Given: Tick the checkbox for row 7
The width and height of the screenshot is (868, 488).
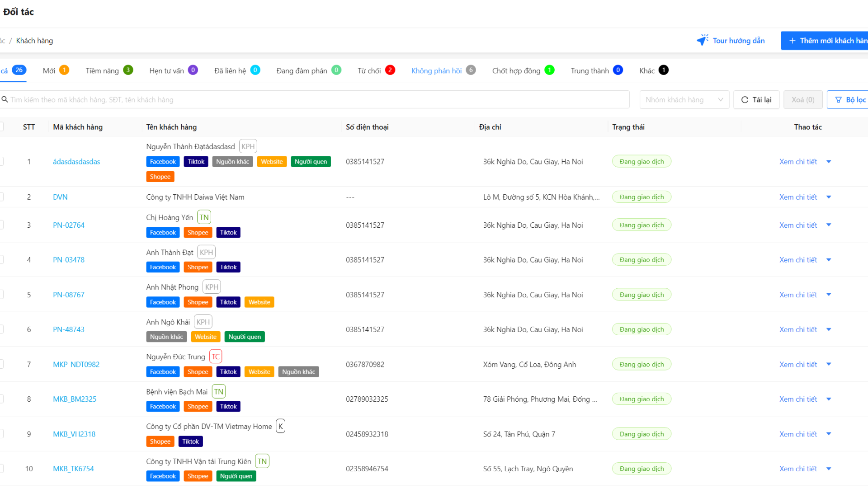Looking at the screenshot, I should click(1, 364).
